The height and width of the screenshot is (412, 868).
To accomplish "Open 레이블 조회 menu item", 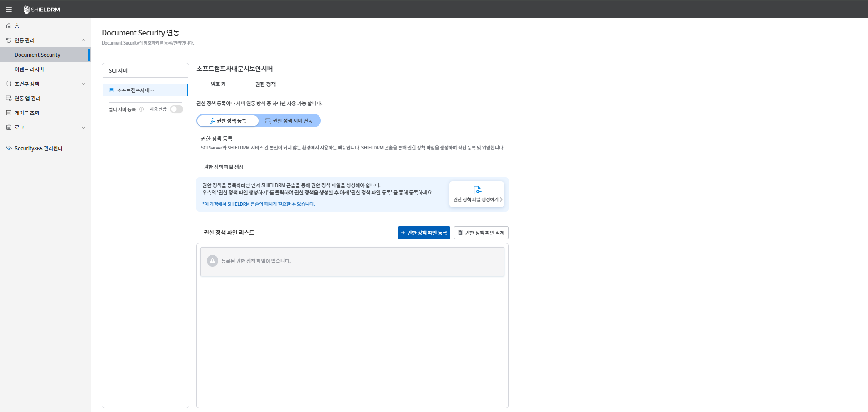I will click(x=45, y=113).
